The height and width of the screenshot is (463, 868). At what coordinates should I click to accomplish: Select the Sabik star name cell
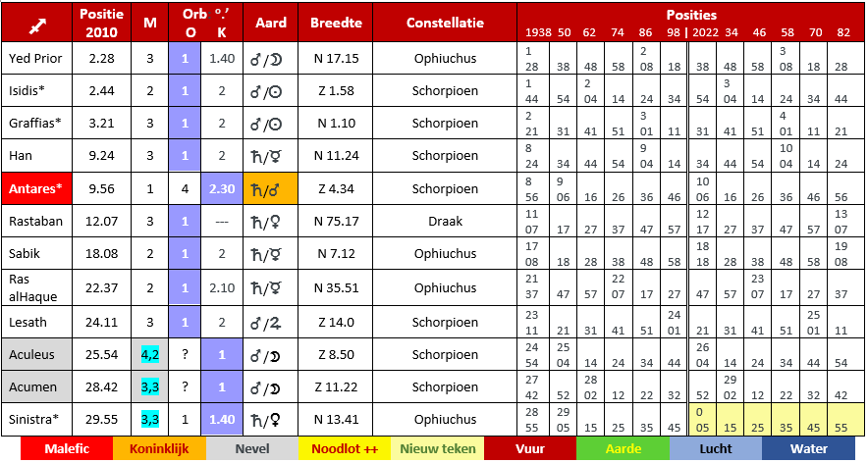coord(36,254)
